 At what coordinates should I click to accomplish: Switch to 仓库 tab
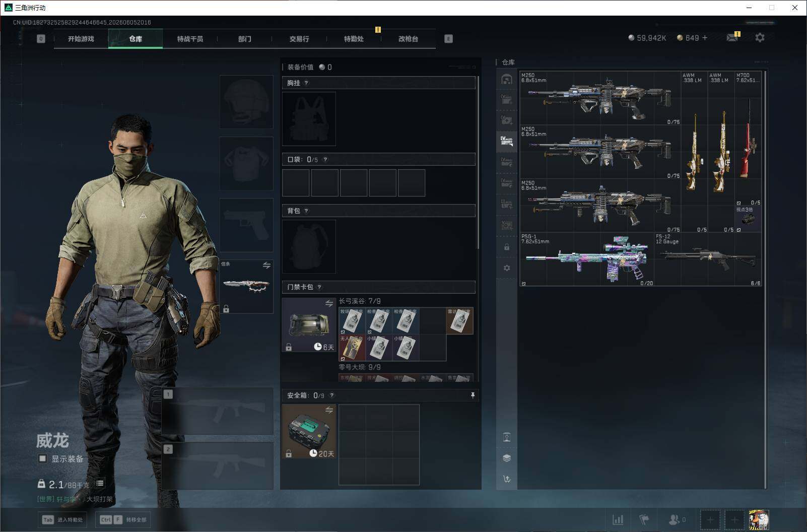pyautogui.click(x=136, y=39)
